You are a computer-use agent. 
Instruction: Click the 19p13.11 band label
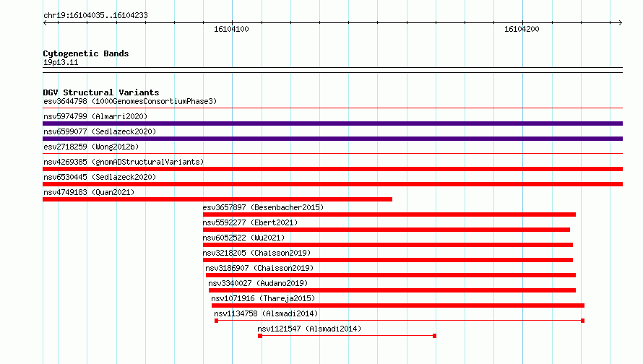coord(61,62)
